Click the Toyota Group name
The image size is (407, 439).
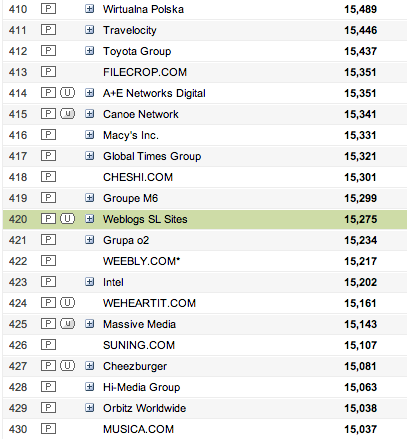[x=137, y=51]
